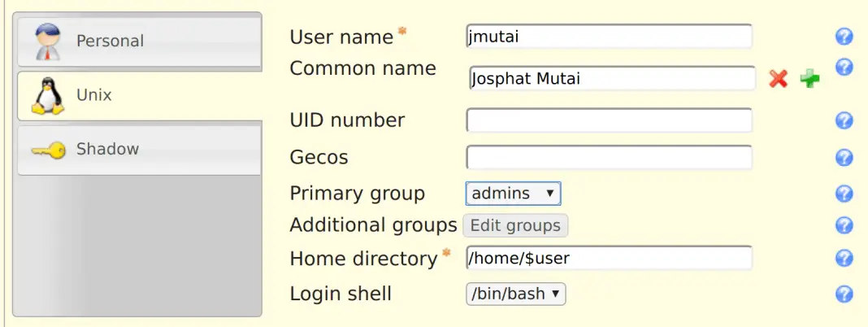Select the Unix tab
868x327 pixels.
coord(138,95)
